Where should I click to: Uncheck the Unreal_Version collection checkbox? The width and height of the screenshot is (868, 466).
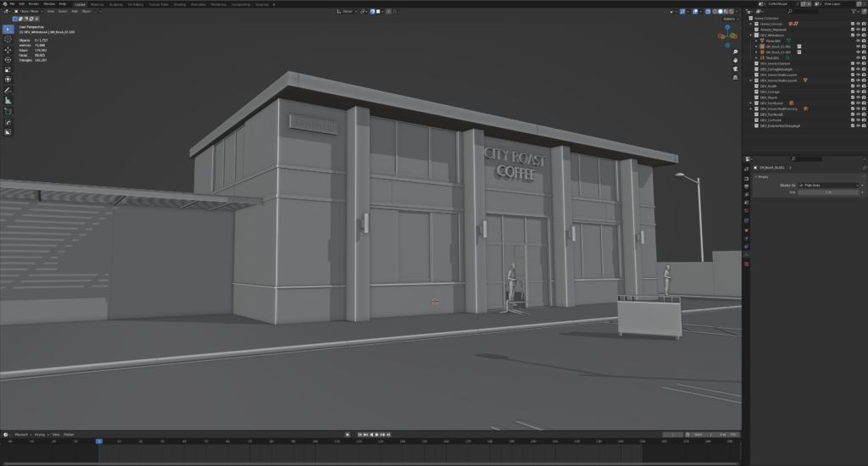pos(853,24)
